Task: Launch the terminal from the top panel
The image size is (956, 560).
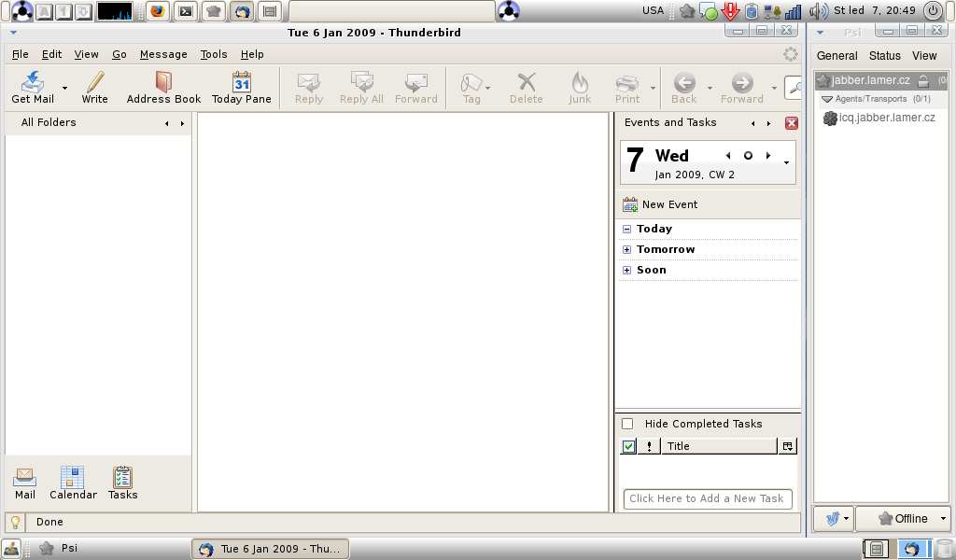Action: pyautogui.click(x=186, y=11)
